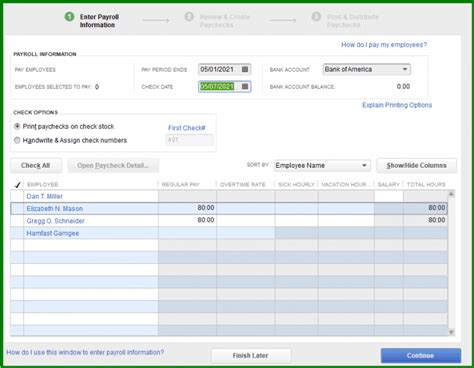Click the Regular Pay column header
This screenshot has height=368, width=474.
[181, 184]
